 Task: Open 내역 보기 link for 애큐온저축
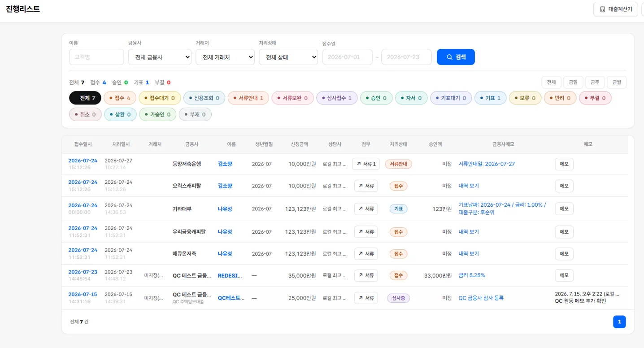pyautogui.click(x=469, y=254)
